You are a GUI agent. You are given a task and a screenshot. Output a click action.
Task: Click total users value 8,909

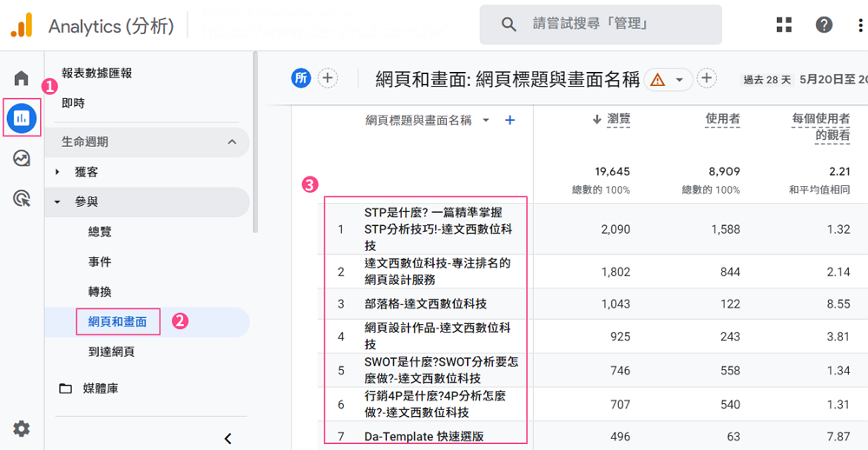coord(724,171)
